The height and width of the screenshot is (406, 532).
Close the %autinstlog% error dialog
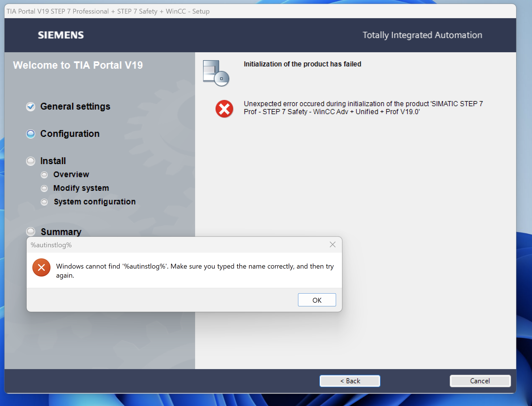click(x=333, y=244)
